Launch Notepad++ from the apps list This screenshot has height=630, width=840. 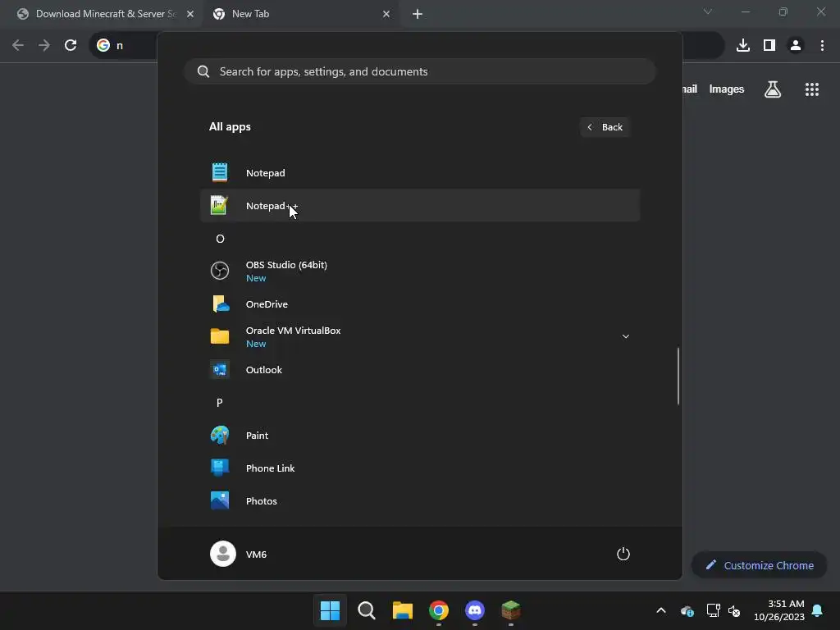click(420, 206)
